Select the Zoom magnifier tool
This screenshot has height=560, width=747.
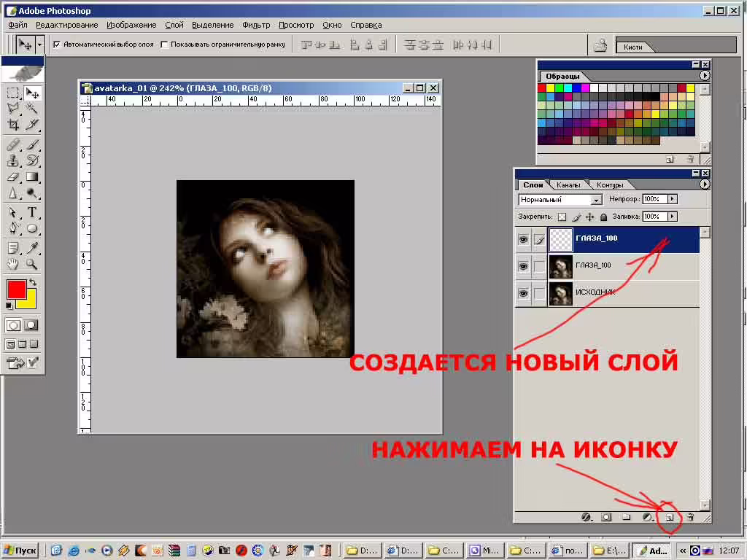click(x=32, y=264)
